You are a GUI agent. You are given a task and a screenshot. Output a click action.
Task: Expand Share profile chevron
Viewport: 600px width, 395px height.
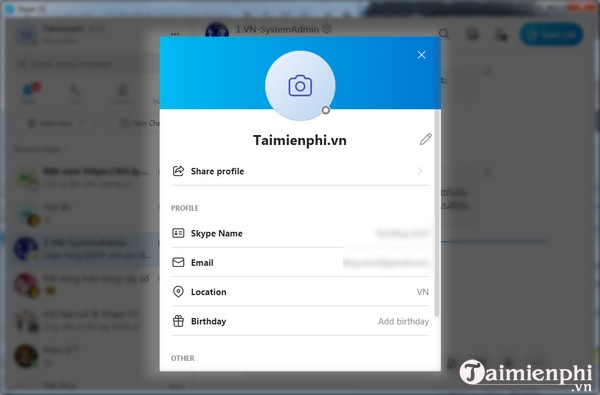coord(420,171)
